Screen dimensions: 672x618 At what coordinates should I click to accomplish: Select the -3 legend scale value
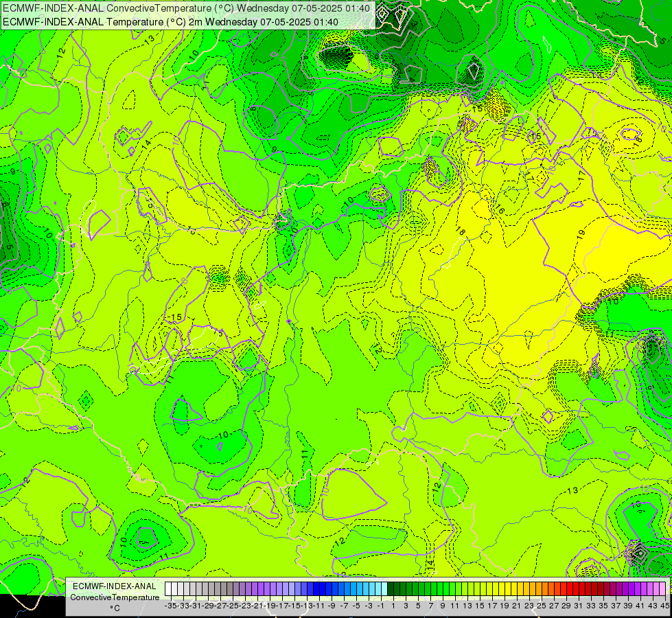[369, 606]
